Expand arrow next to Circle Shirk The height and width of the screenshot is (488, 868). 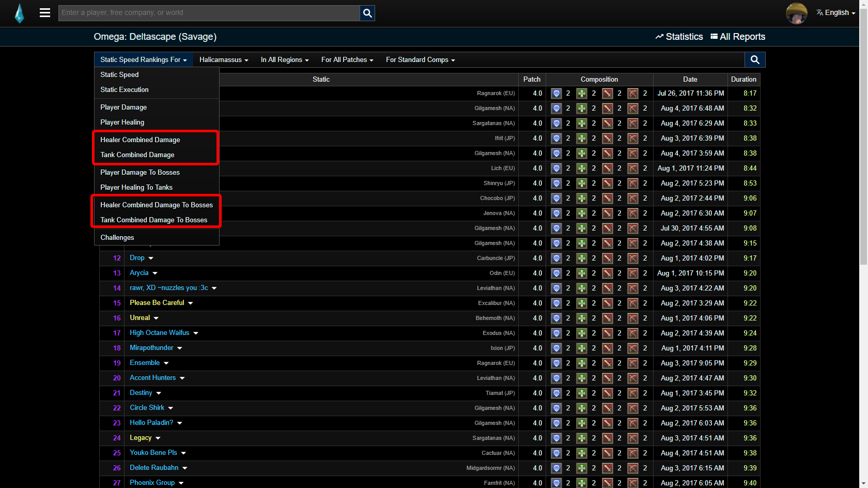click(x=171, y=408)
